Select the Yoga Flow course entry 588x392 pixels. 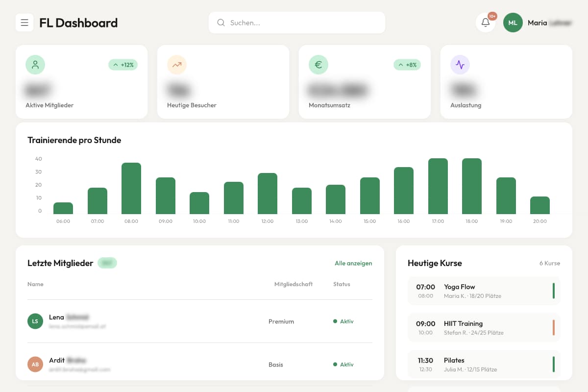click(x=484, y=291)
